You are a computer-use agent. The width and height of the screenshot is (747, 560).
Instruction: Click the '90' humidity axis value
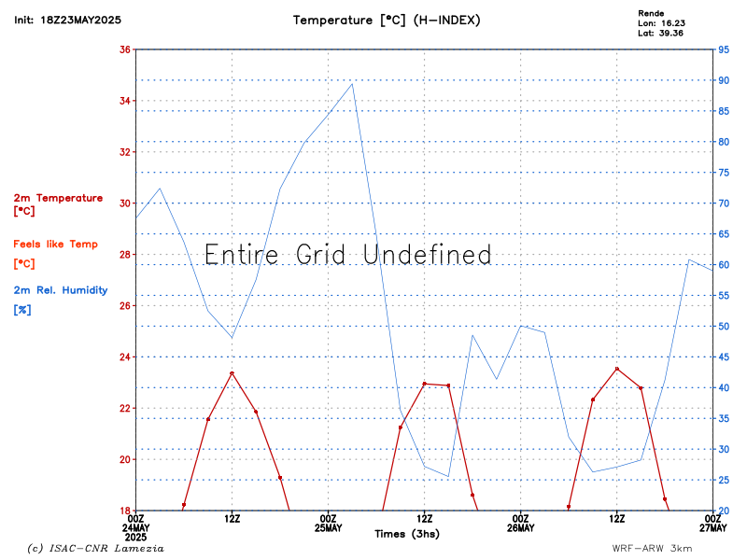pyautogui.click(x=724, y=80)
